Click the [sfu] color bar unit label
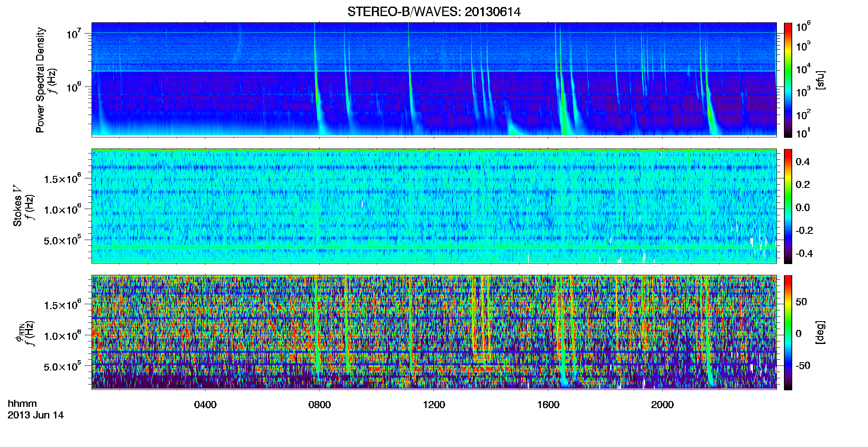Image resolution: width=868 pixels, height=447 pixels. click(820, 80)
